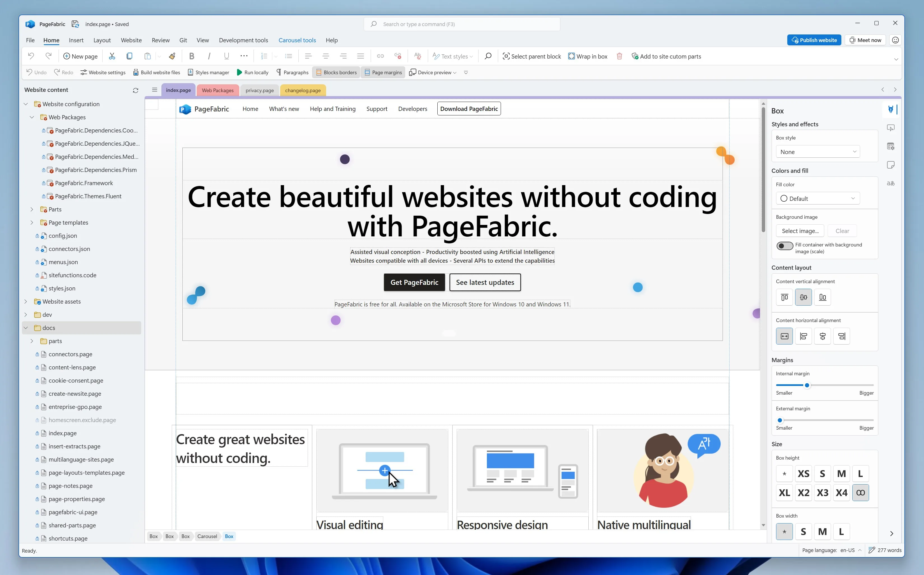Screen dimensions: 924x575
Task: Open the Device preview dropdown
Action: click(x=433, y=72)
